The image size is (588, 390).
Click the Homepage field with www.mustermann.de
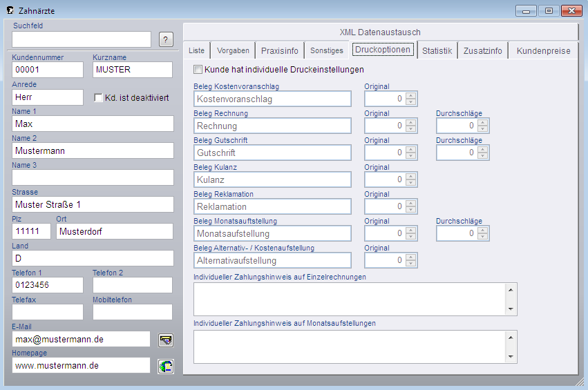coord(81,365)
